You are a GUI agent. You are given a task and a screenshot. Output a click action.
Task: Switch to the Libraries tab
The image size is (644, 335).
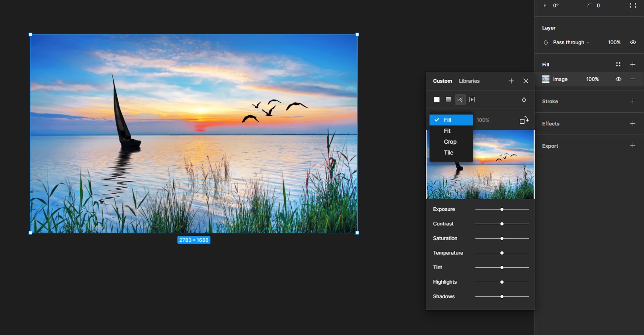pos(469,81)
